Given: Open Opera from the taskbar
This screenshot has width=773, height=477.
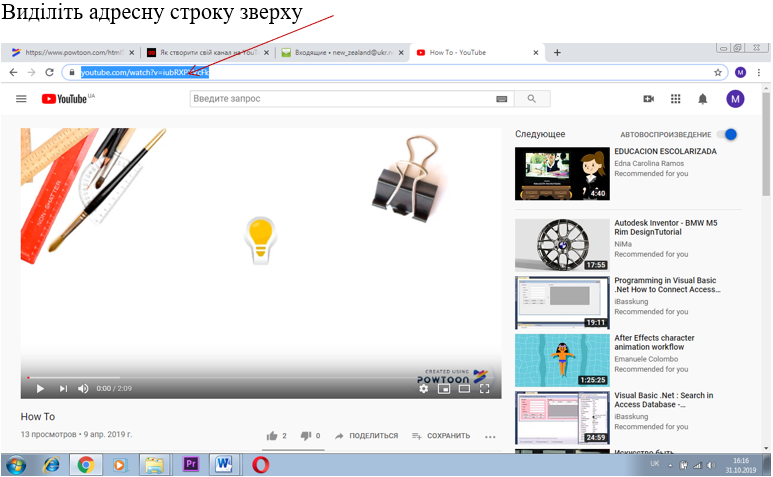Looking at the screenshot, I should [x=260, y=465].
